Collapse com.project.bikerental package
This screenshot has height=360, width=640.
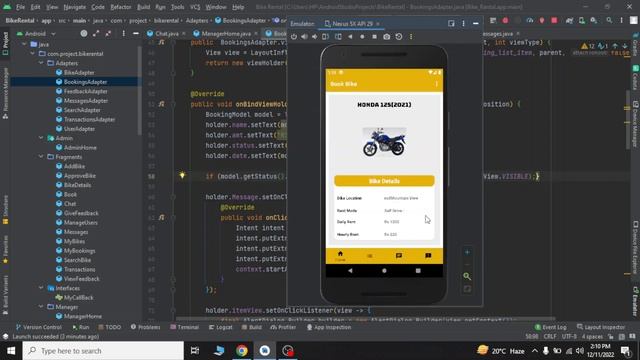point(33,53)
